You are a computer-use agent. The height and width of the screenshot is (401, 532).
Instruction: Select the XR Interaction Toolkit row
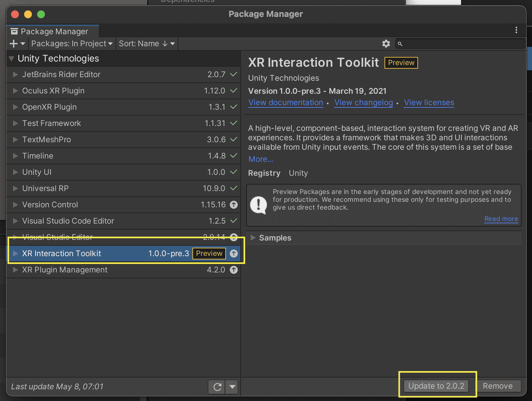123,254
